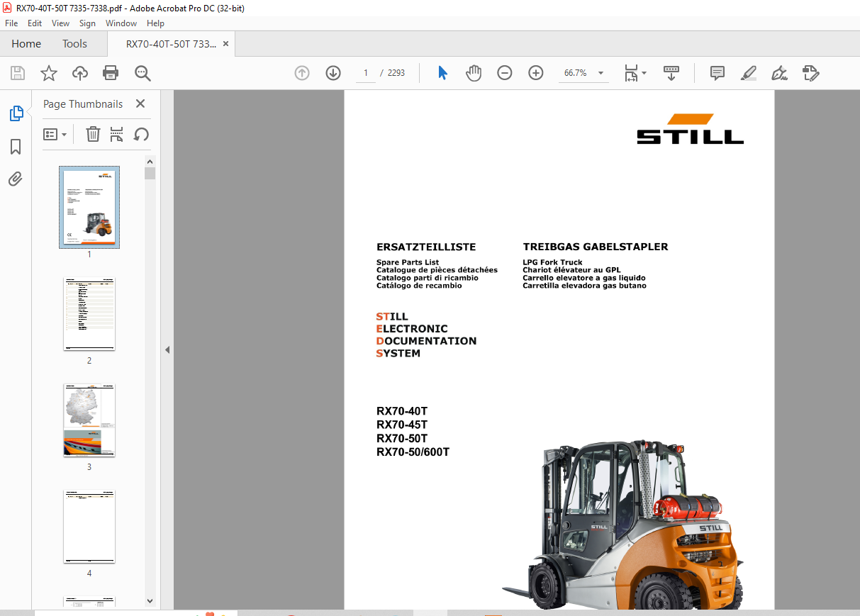Select the RX70-40T-50T document tab
860x616 pixels.
point(171,44)
